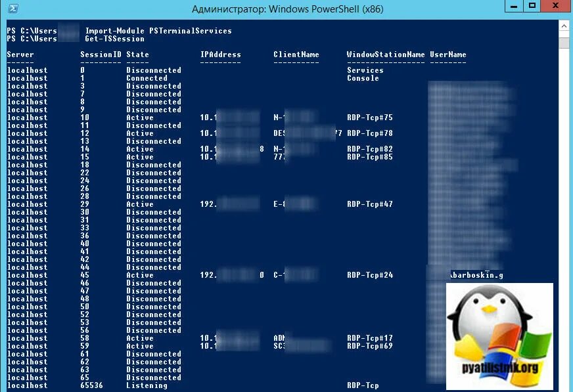
Task: Click the 'Console' window station name
Action: tap(363, 78)
